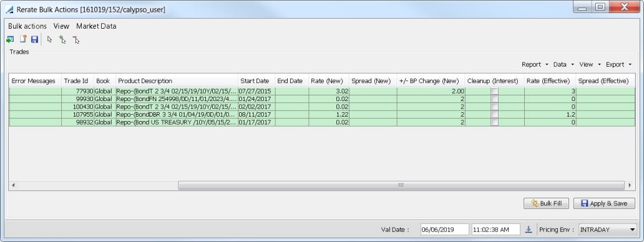
Task: Click the Rate (Effective) cell showing 1.2
Action: [x=550, y=114]
